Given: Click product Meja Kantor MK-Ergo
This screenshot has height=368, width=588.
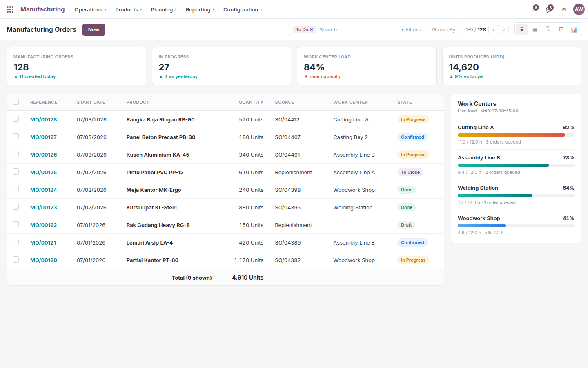Looking at the screenshot, I should point(154,190).
